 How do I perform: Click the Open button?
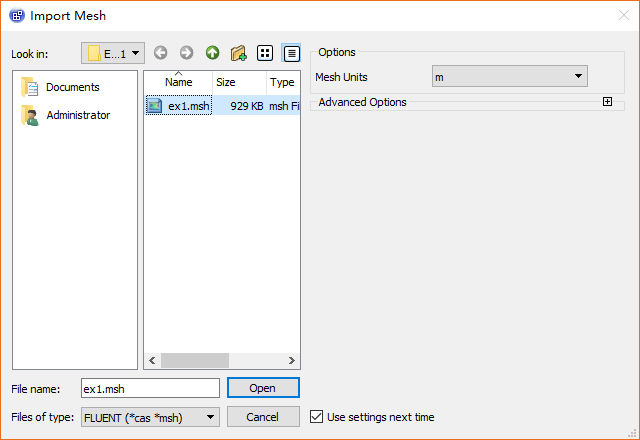tap(263, 388)
